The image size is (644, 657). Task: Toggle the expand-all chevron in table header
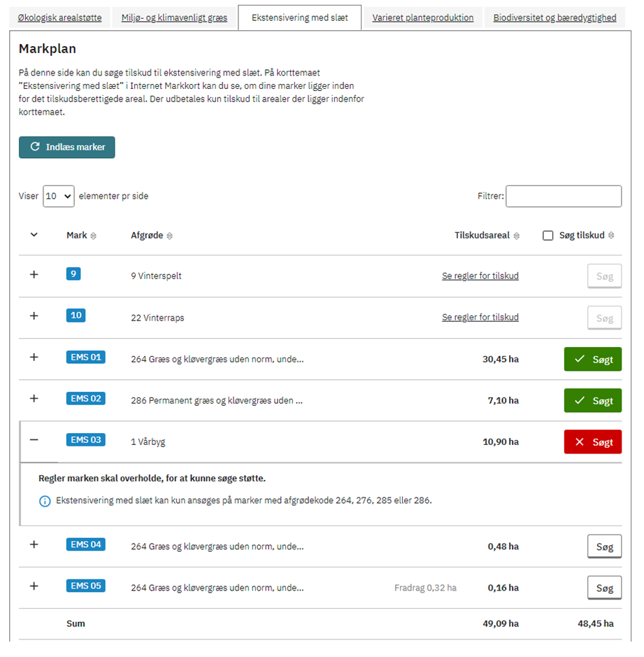click(34, 235)
